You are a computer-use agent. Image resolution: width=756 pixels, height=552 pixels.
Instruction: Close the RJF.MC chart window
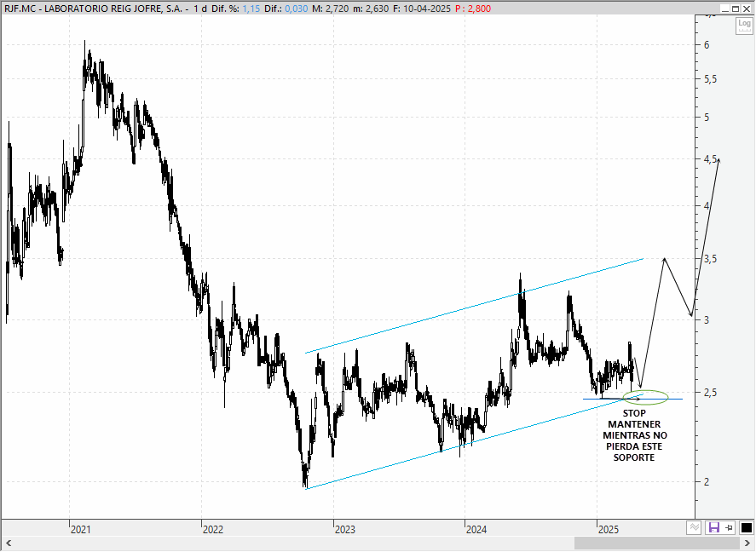747,9
